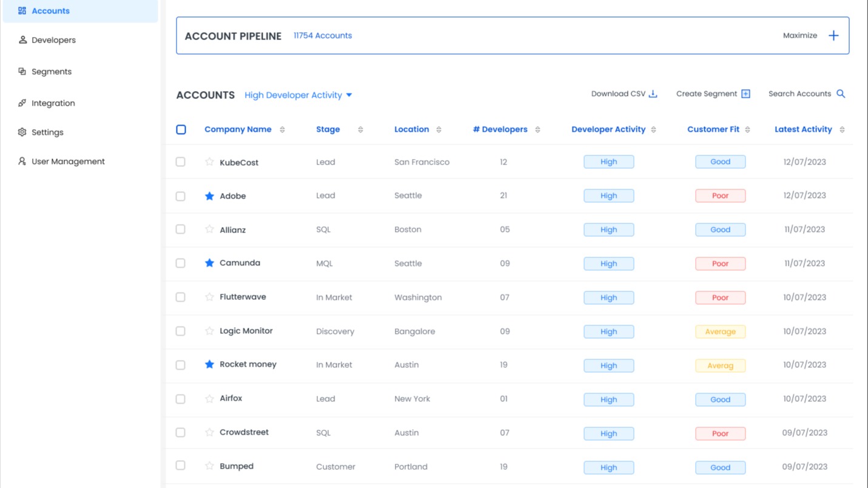
Task: Select the checkbox on the KubeCost row
Action: point(180,161)
